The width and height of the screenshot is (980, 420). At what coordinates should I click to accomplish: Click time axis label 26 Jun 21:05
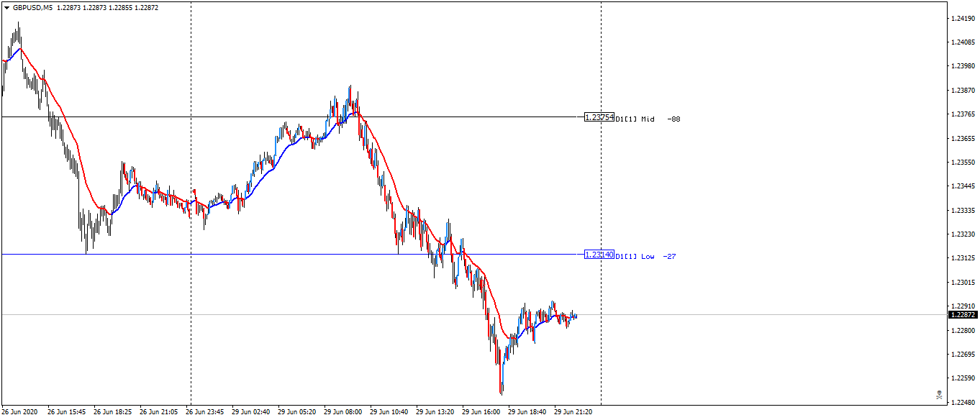(159, 412)
